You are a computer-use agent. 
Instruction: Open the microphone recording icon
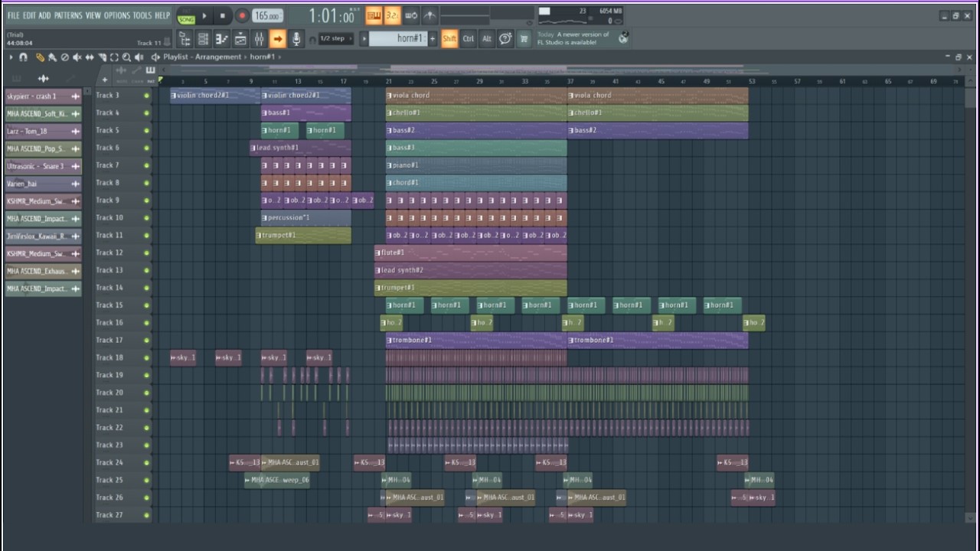point(296,38)
